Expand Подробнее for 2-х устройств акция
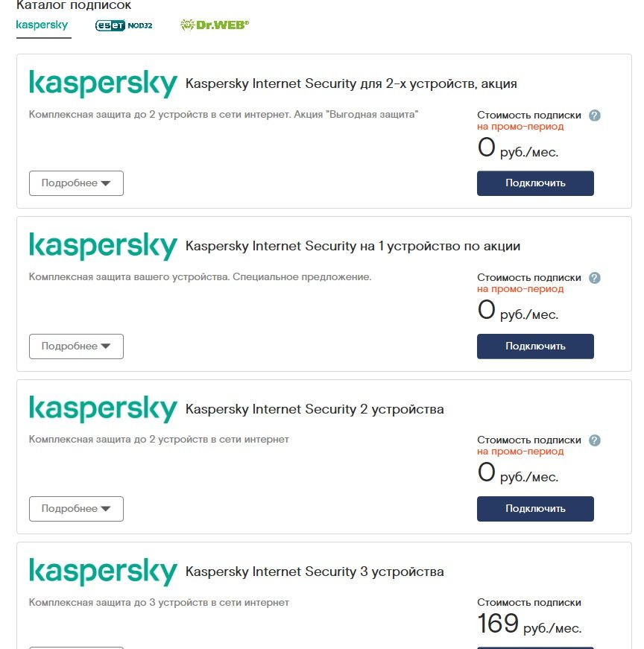644x649 pixels. [x=76, y=183]
